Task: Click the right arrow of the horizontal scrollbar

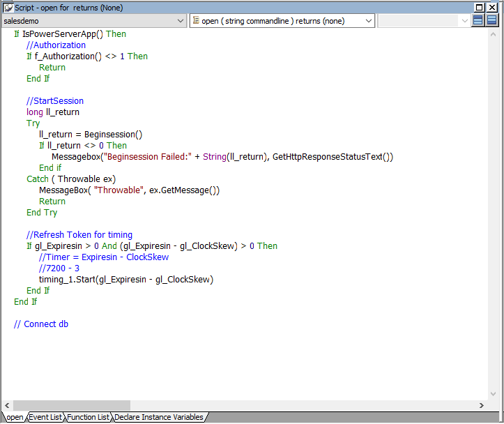Action: [481, 405]
